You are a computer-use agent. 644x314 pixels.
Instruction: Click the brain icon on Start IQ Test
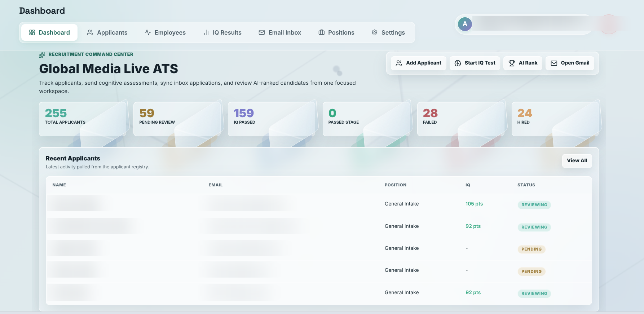(458, 63)
